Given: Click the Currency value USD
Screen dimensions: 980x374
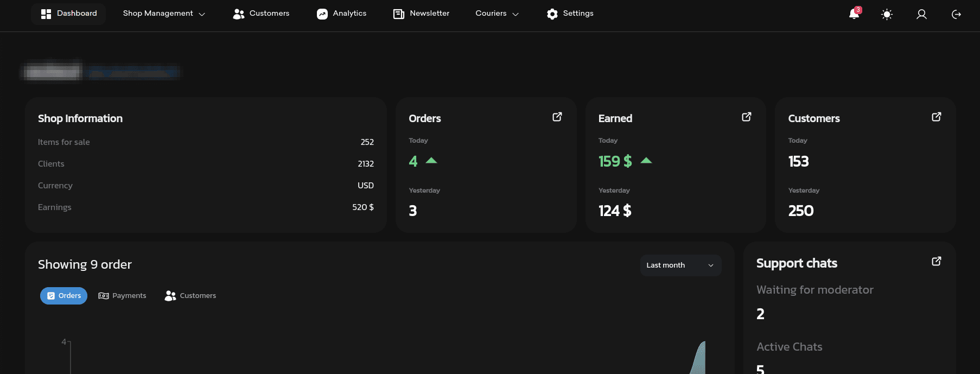Looking at the screenshot, I should (x=366, y=186).
